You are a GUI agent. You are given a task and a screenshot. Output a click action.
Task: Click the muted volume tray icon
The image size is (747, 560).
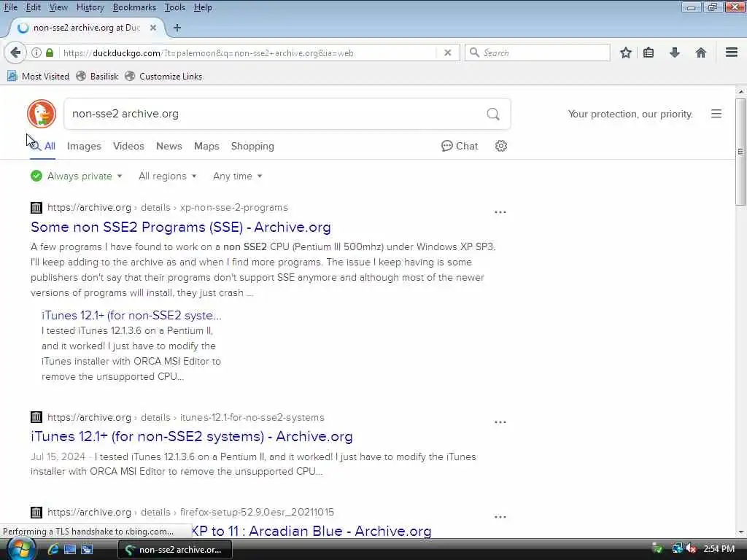tap(692, 548)
